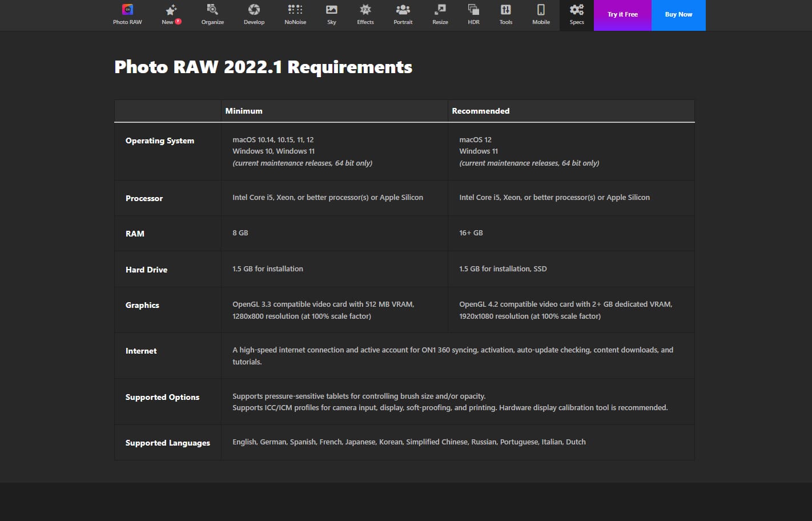
Task: Click the Graphics row label
Action: pos(142,306)
